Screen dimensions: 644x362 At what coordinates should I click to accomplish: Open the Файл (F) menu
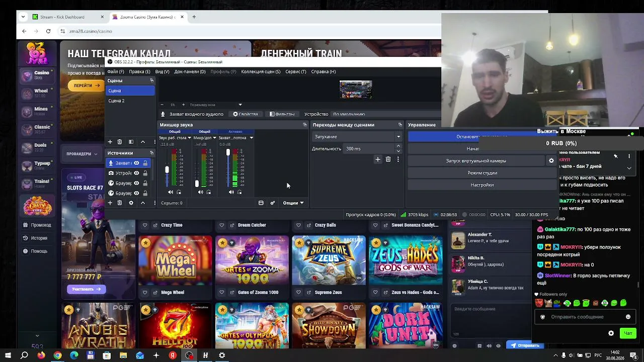click(116, 71)
